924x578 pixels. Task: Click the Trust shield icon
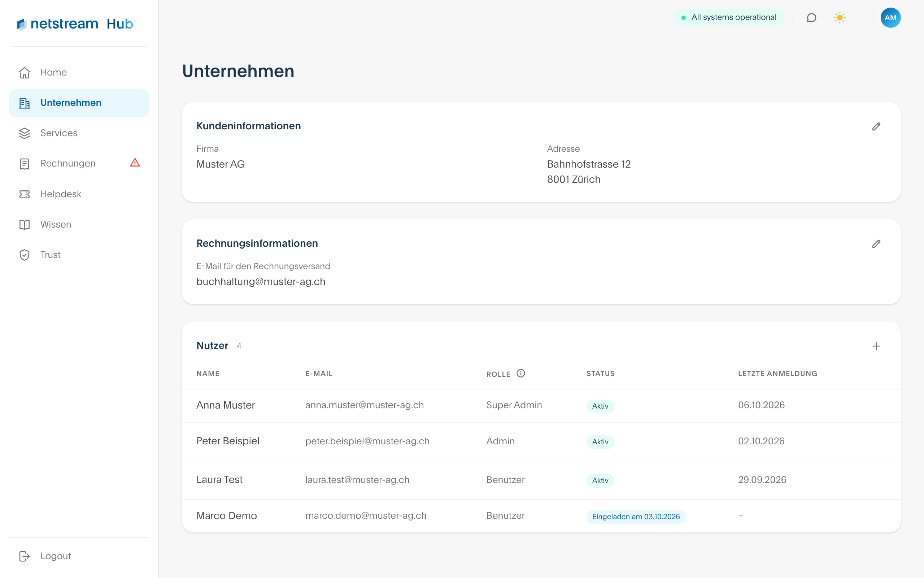coord(25,255)
